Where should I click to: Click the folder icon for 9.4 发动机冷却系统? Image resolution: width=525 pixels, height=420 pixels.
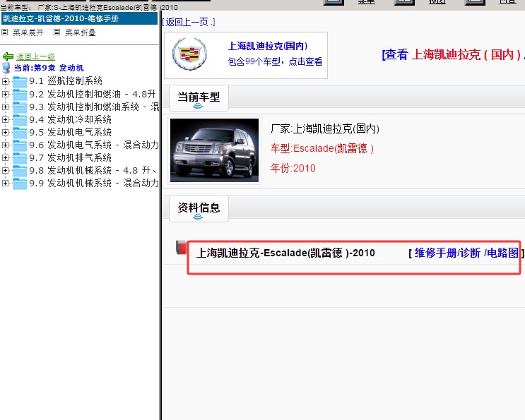[x=20, y=120]
